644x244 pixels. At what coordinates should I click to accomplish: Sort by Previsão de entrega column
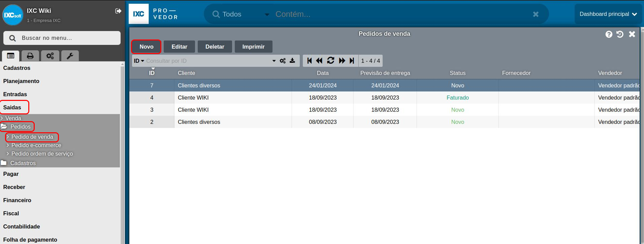click(x=385, y=73)
